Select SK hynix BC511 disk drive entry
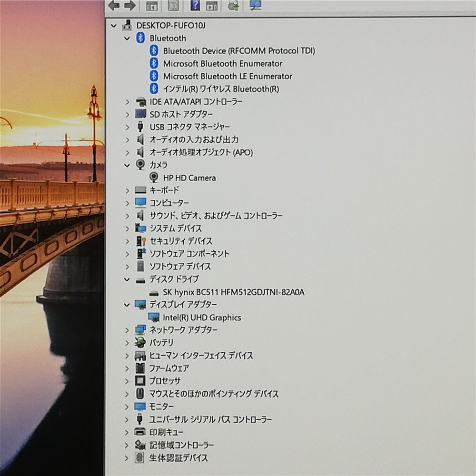476x476 pixels. coord(233,292)
